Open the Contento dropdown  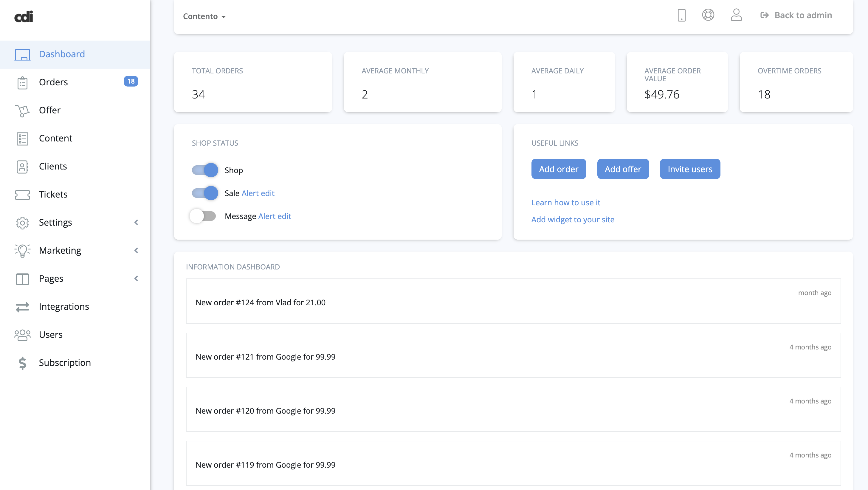(204, 16)
